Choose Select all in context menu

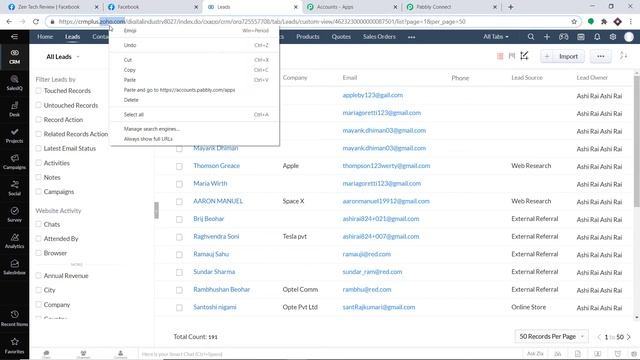[195, 115]
